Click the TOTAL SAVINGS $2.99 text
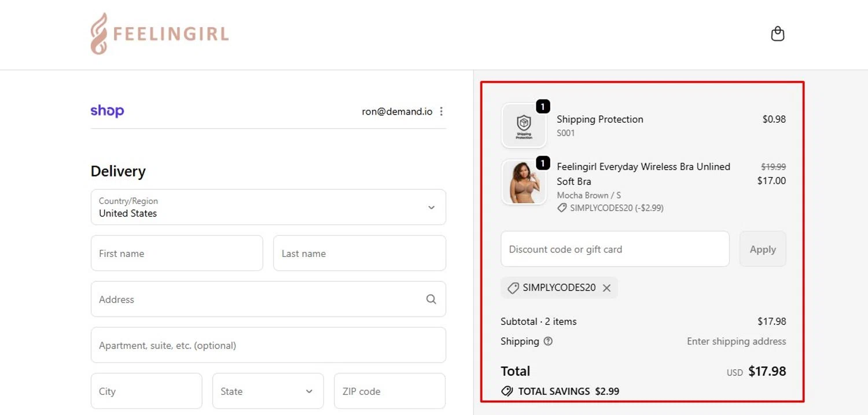This screenshot has height=415, width=868. (x=568, y=391)
